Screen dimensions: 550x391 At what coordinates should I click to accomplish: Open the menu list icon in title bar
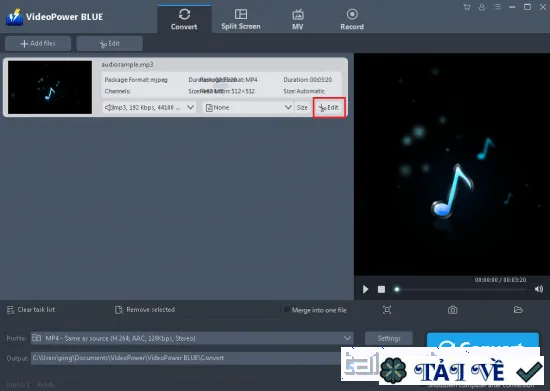(x=497, y=7)
